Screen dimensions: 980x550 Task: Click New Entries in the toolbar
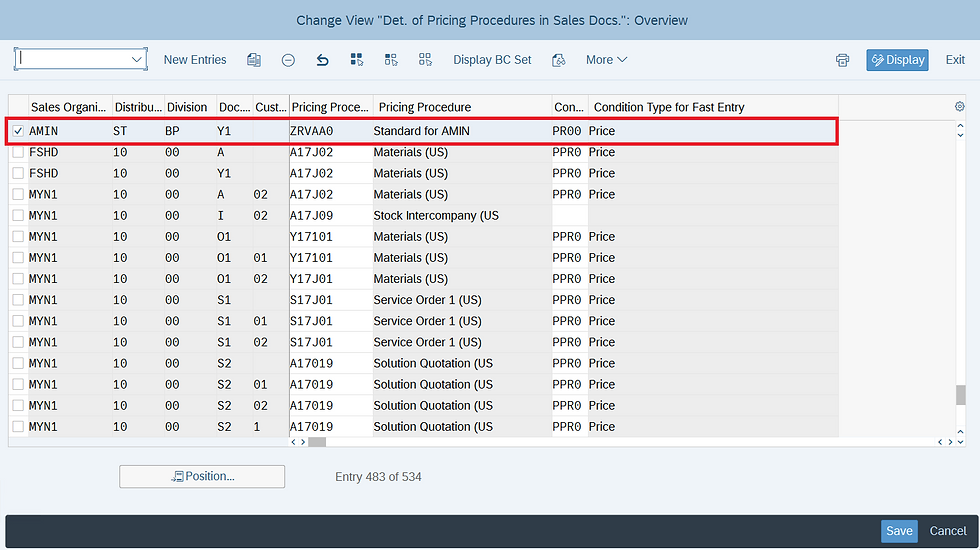[195, 60]
